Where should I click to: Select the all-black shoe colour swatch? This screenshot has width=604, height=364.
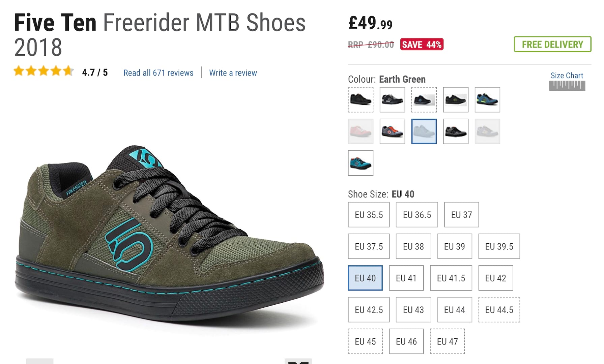(361, 100)
